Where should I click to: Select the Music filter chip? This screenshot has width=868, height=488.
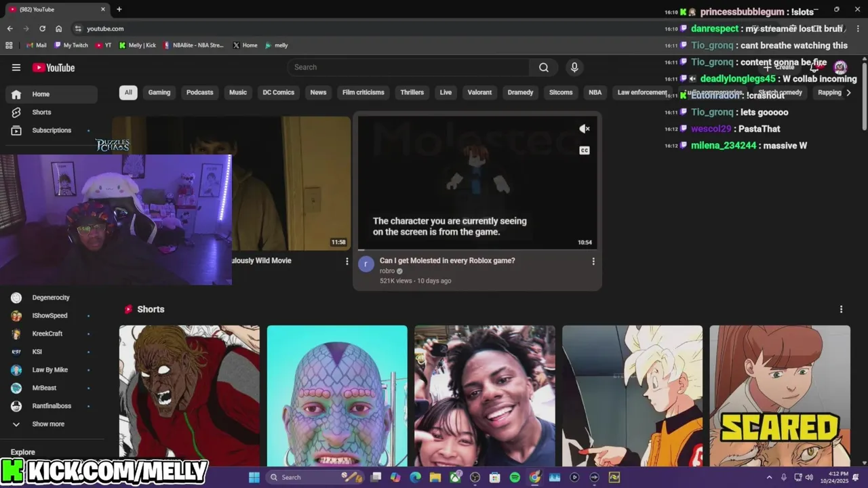click(238, 92)
